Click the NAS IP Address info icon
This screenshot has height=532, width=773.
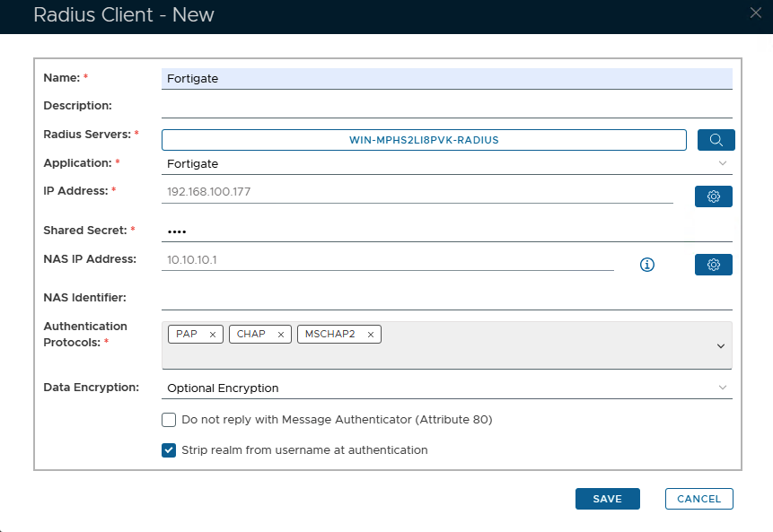[x=646, y=265]
